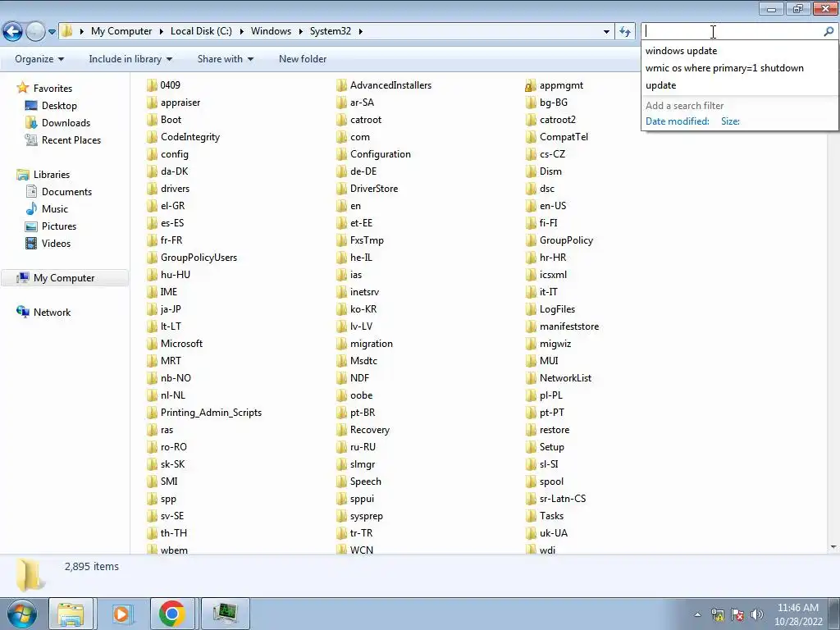
Task: Select the LogFiles folder icon
Action: tap(531, 309)
